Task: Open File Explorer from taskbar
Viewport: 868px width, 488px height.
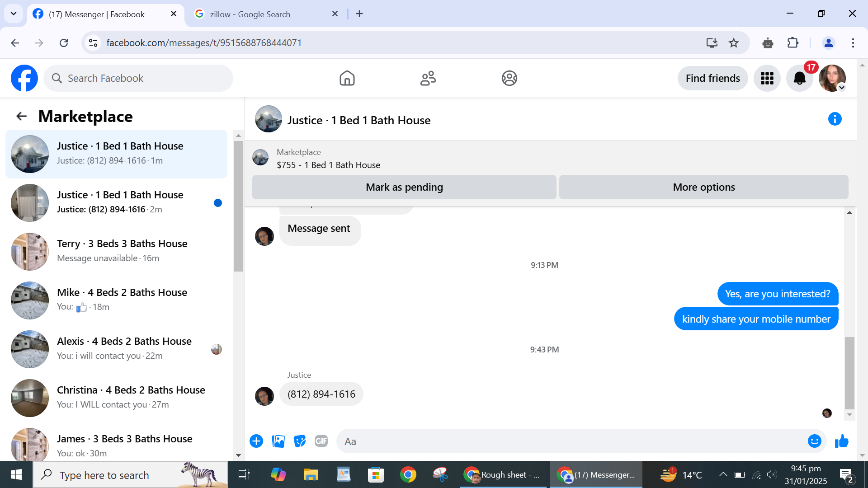Action: coord(311,475)
